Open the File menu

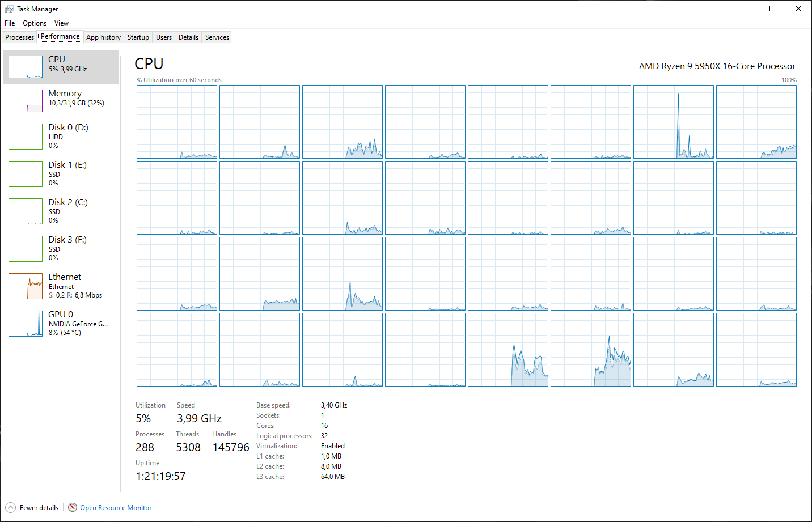coord(10,23)
